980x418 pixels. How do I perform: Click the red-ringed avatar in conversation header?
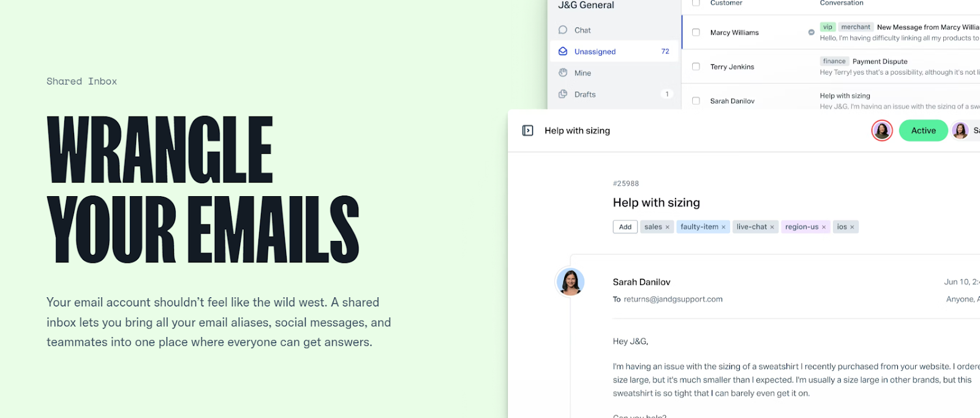(x=882, y=131)
